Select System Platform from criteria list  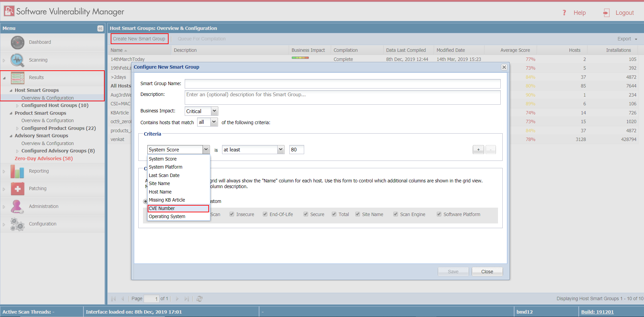click(x=178, y=167)
